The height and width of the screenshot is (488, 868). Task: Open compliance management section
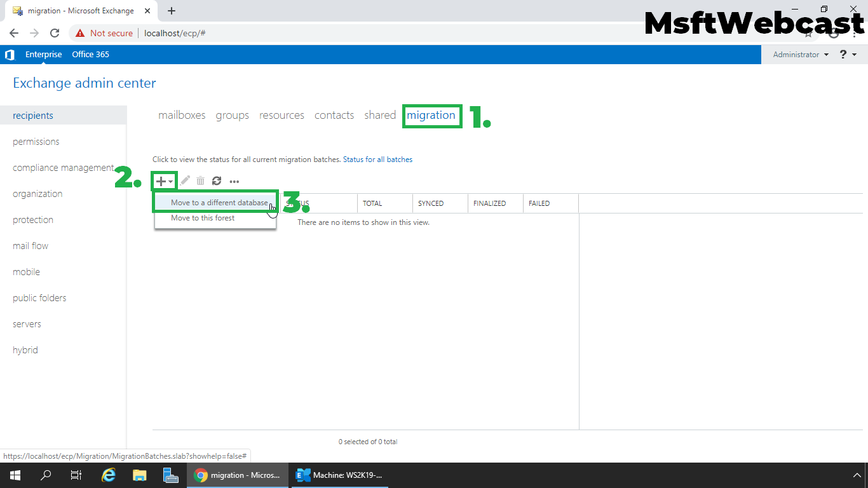pos(63,168)
